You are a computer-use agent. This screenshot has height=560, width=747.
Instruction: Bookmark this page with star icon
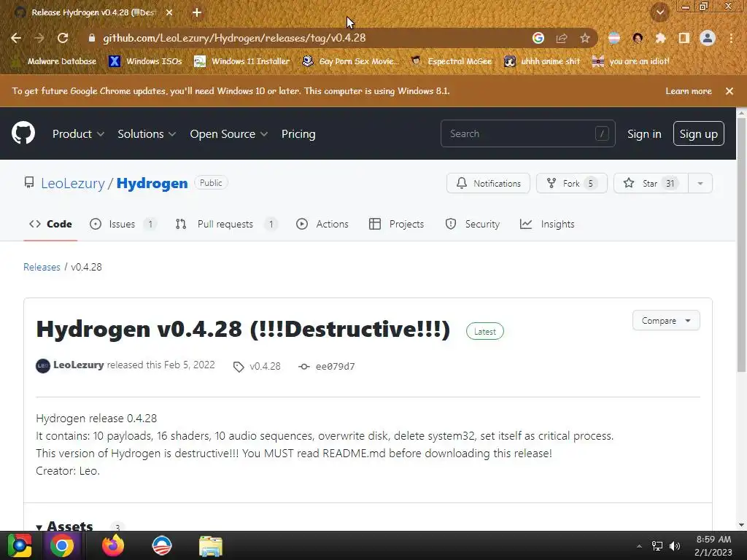[x=585, y=38]
